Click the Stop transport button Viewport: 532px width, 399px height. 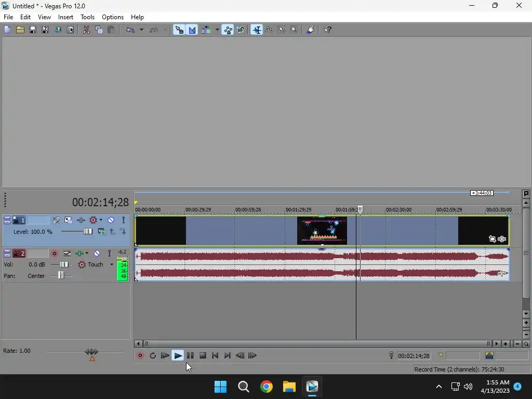pos(203,355)
